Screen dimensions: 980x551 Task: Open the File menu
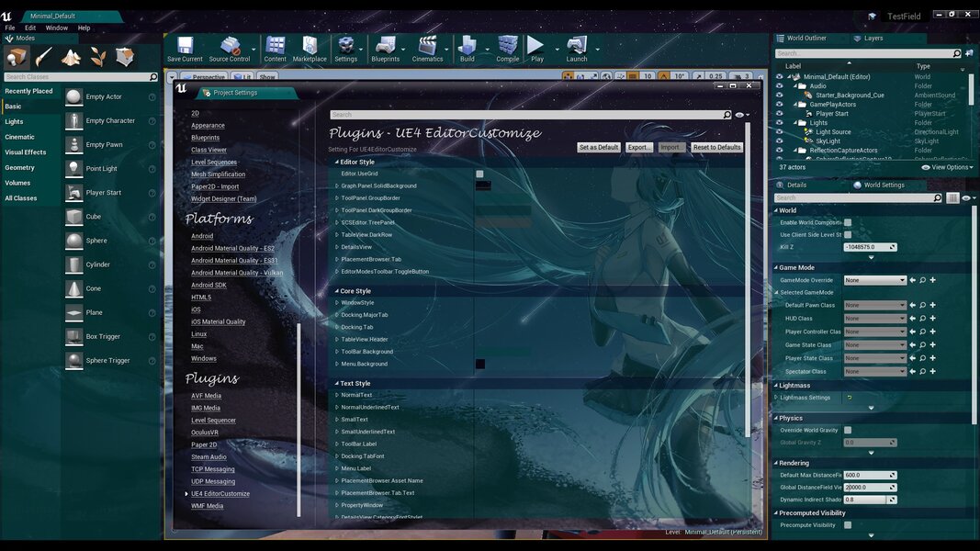click(x=10, y=28)
